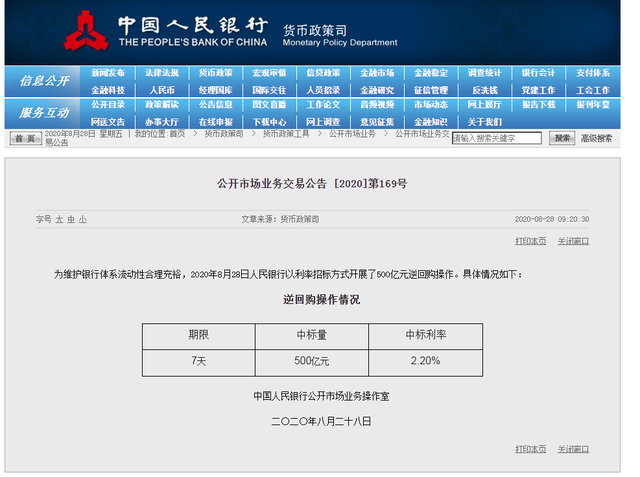The height and width of the screenshot is (477, 640).
Task: Go to the 金融知识 section
Action: coord(431,122)
